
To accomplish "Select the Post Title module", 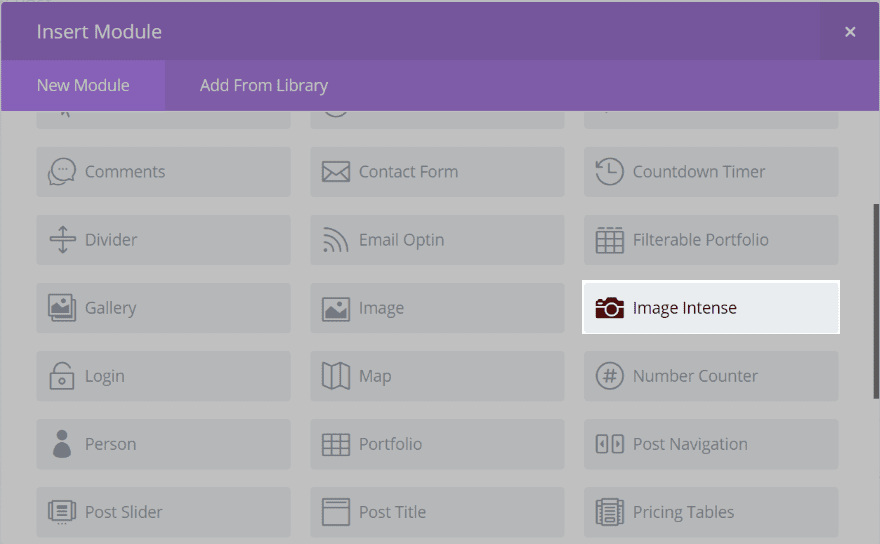I will pyautogui.click(x=437, y=512).
